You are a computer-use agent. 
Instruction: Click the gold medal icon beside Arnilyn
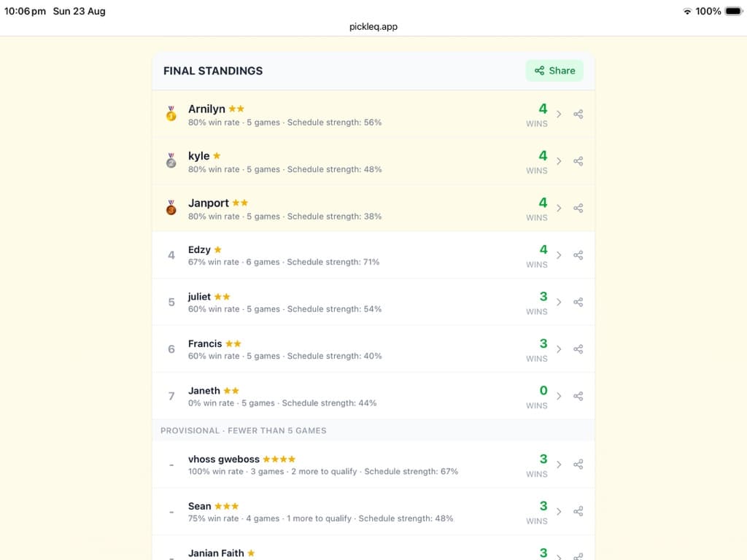coord(171,114)
